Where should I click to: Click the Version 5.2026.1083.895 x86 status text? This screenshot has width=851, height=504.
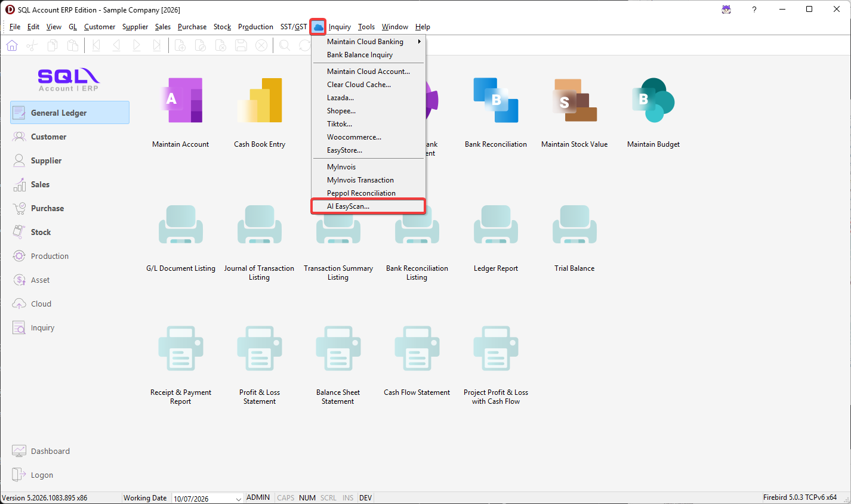[x=45, y=498]
